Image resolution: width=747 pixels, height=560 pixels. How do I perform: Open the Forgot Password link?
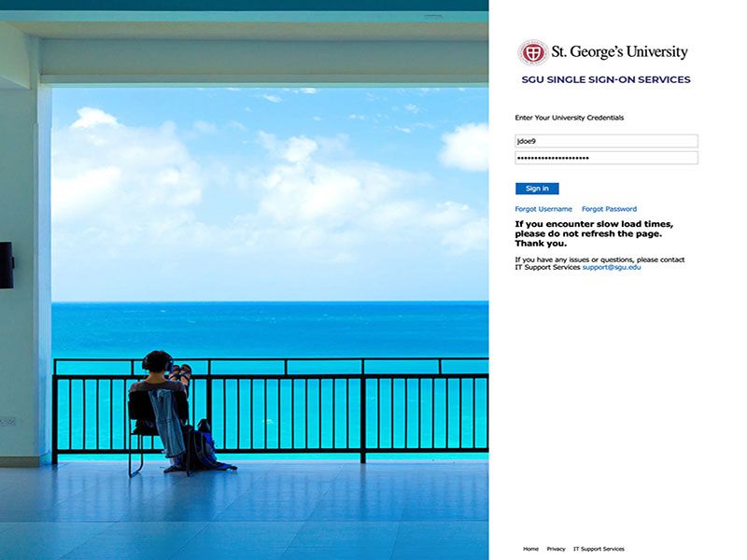coord(609,208)
